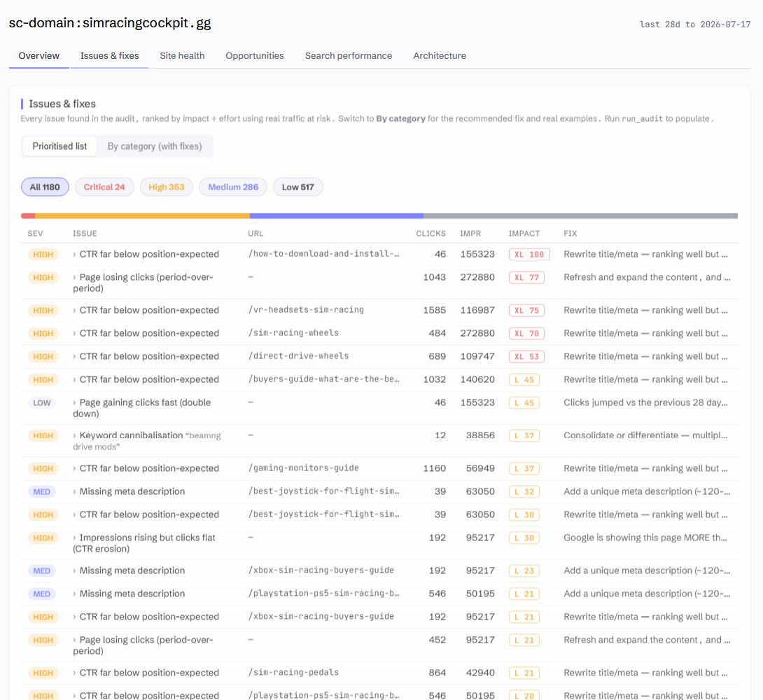Click impressions value 109747

coord(477,356)
